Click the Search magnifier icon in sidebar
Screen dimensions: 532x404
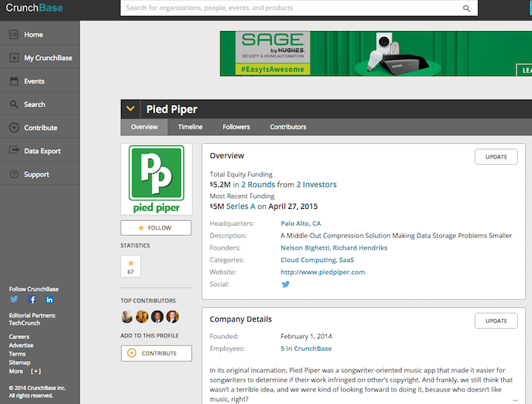click(14, 104)
